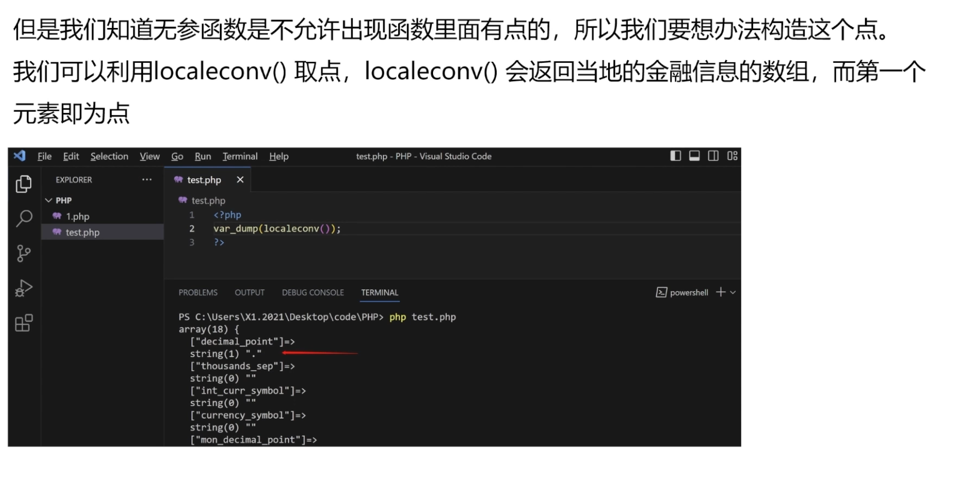This screenshot has height=483, width=980.
Task: Click the array(18) { output line
Action: coord(209,329)
